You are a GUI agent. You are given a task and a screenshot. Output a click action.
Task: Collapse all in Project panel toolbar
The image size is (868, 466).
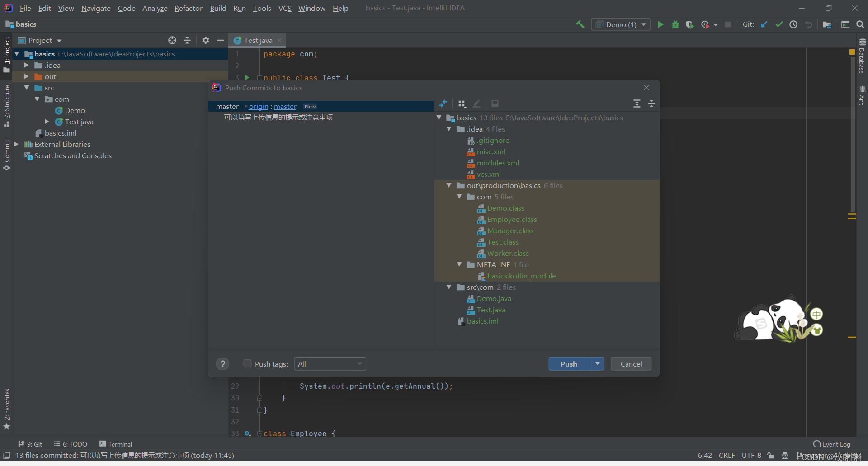point(187,40)
